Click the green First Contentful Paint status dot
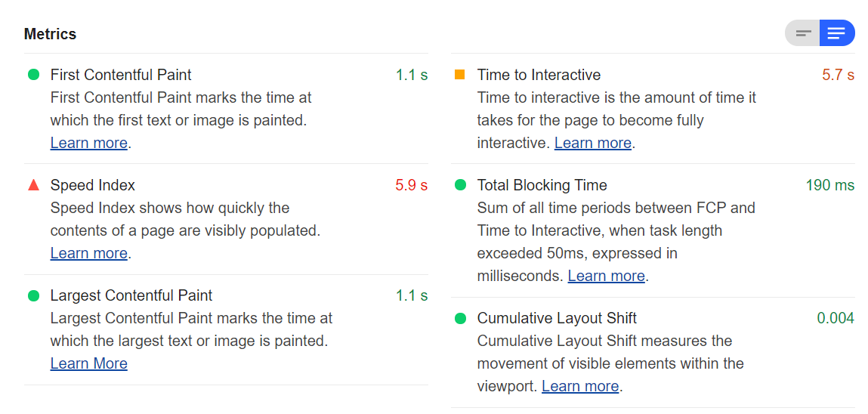Viewport: 868px width, 414px height. tap(33, 75)
